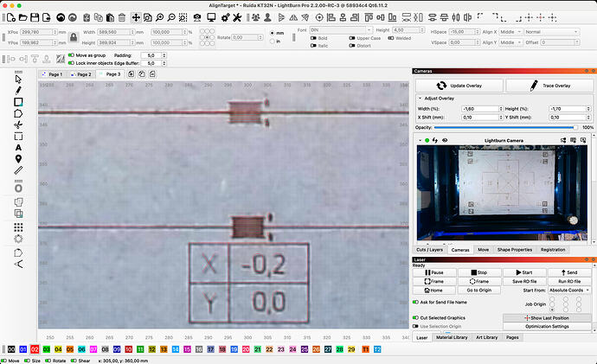Activate the pan/move view tool
The width and height of the screenshot is (597, 364).
(136, 17)
